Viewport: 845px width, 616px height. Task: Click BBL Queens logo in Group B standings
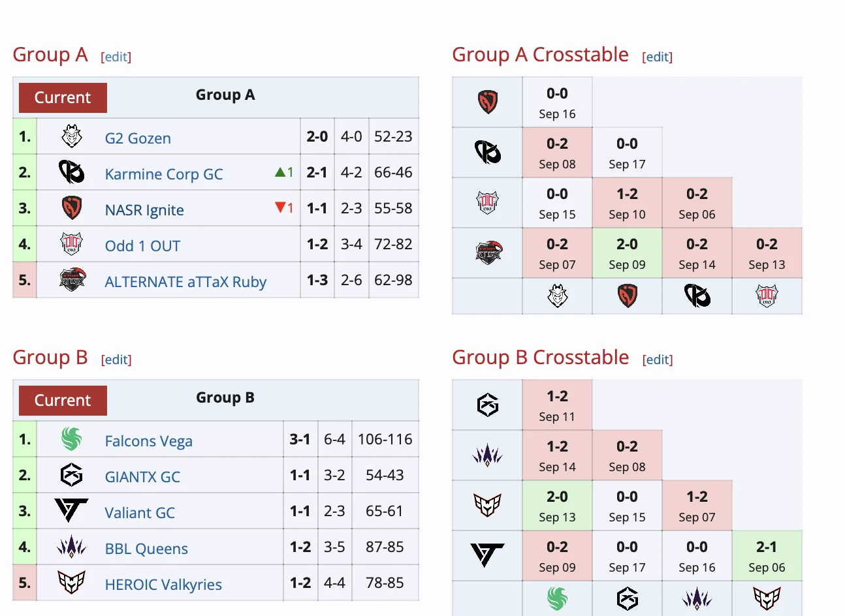click(x=71, y=547)
